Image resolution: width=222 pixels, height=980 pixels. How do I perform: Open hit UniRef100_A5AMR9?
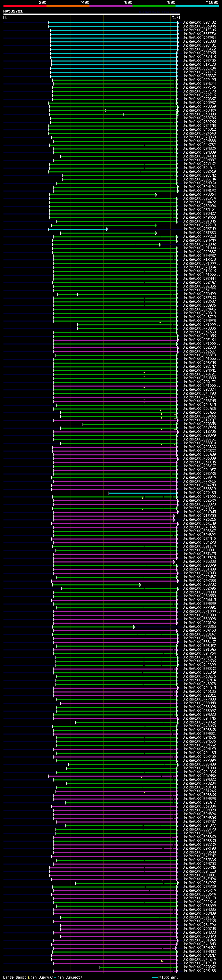click(x=199, y=294)
